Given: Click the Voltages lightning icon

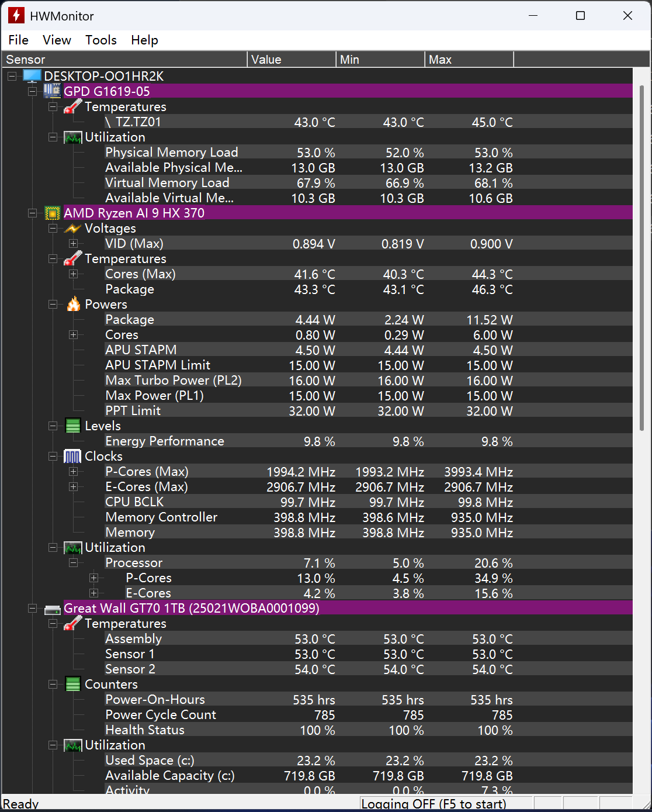Looking at the screenshot, I should point(73,229).
